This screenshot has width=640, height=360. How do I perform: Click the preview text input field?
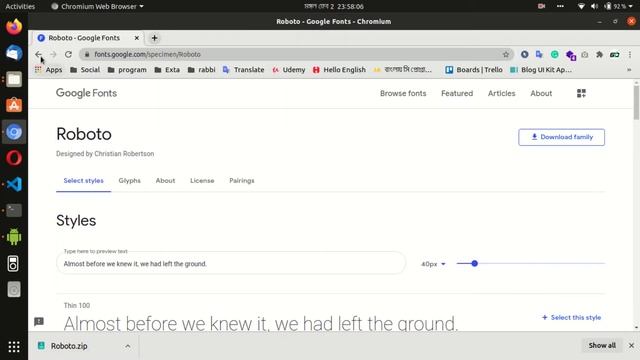(x=231, y=264)
